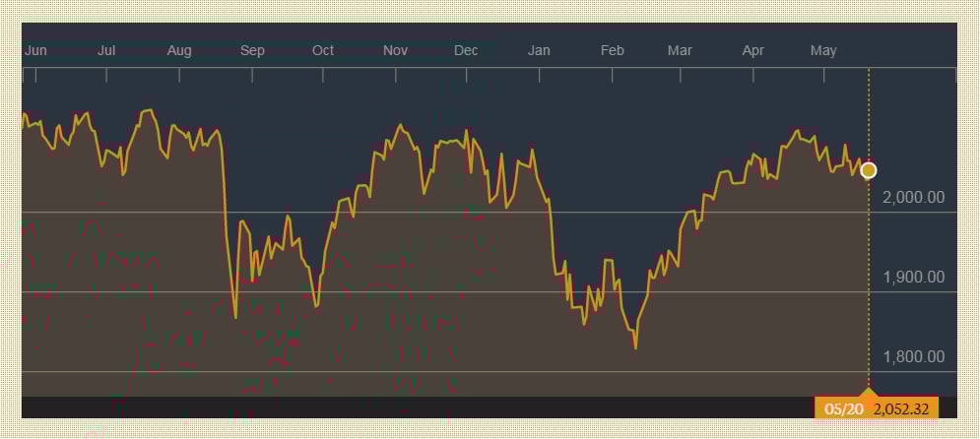Click the February lowest trough on the line

tap(635, 346)
